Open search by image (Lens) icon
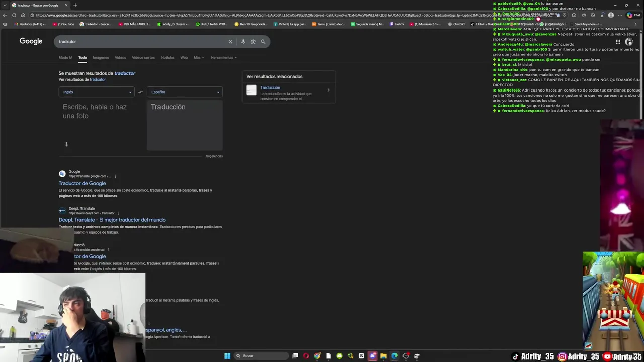Screen dimensions: 644x362 pyautogui.click(x=253, y=42)
